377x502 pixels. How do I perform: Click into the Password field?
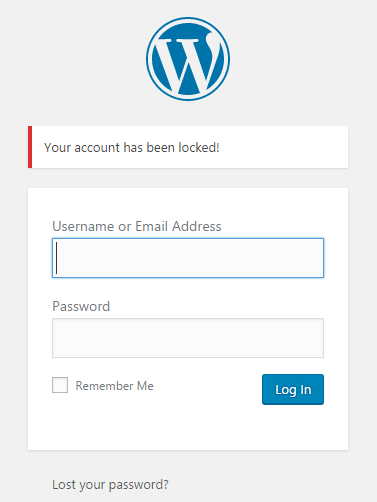[188, 338]
